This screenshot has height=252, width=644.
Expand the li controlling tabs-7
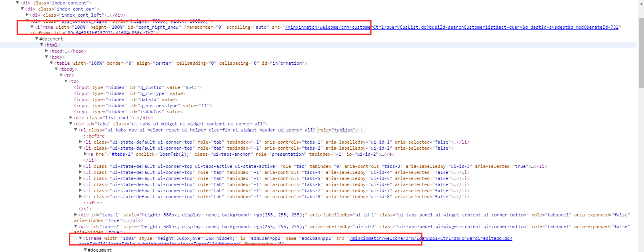[x=80, y=191]
